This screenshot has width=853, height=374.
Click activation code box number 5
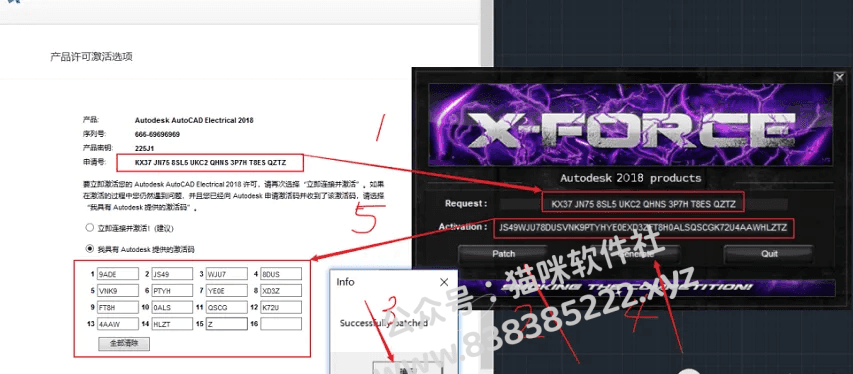[118, 290]
